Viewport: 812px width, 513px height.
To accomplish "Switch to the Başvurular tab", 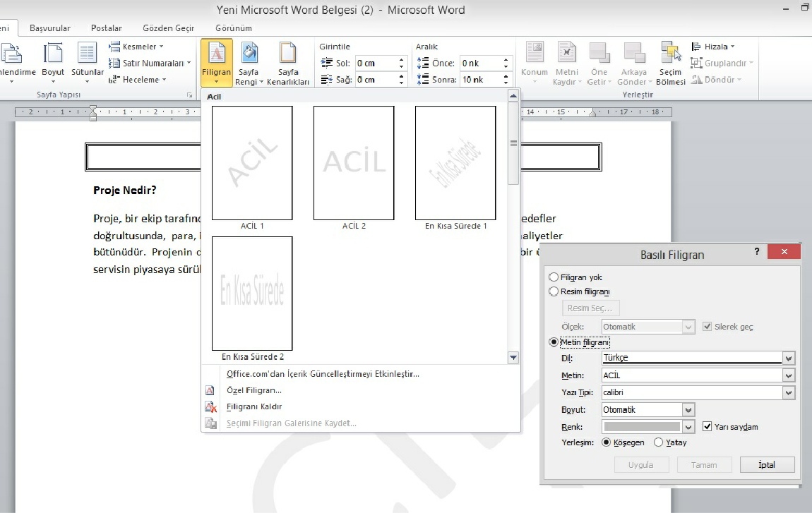I will tap(49, 28).
